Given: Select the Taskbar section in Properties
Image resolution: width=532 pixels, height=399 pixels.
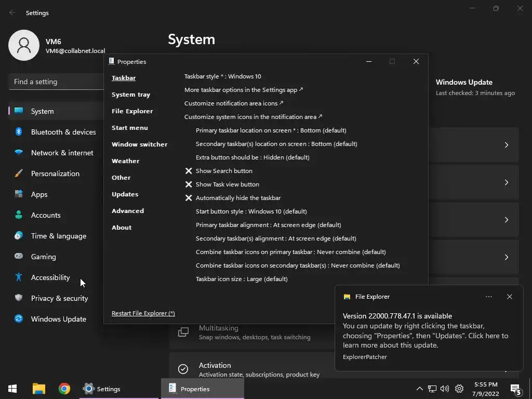Looking at the screenshot, I should 124,78.
